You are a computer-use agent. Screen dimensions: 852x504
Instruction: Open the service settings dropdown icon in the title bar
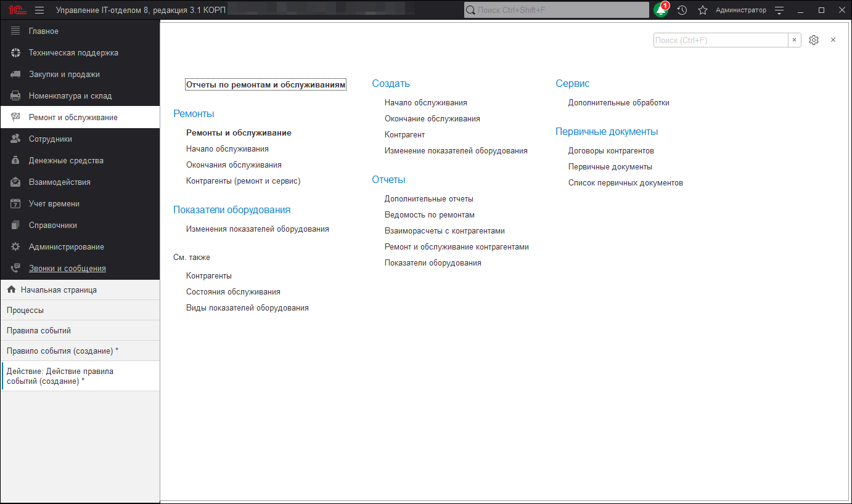coord(779,10)
